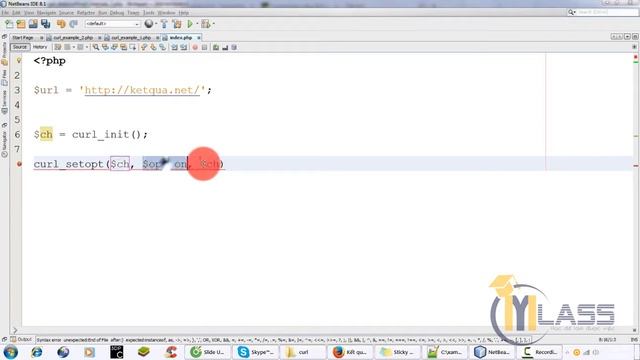Click the globe browser icon in toolbar
This screenshot has height=360, width=640.
pos(149,24)
